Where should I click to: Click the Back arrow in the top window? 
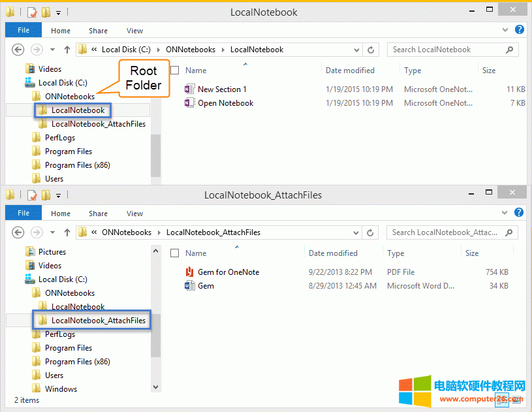(18, 50)
